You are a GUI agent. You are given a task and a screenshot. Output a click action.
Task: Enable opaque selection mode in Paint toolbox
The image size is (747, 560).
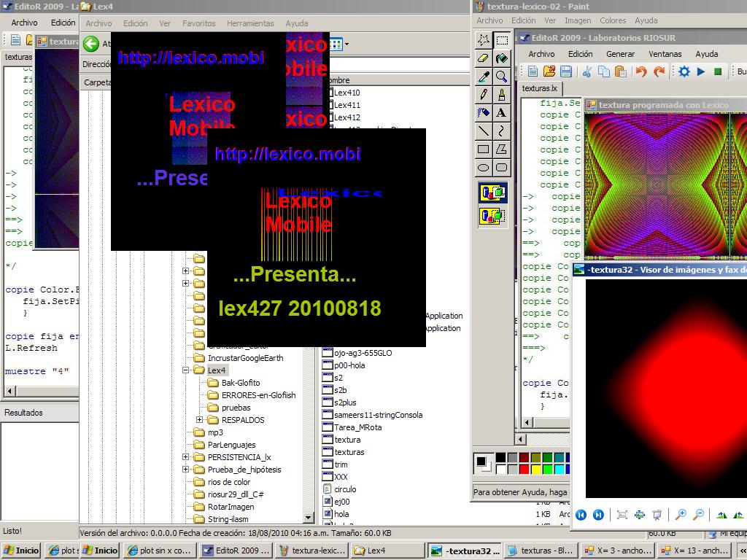pos(492,192)
